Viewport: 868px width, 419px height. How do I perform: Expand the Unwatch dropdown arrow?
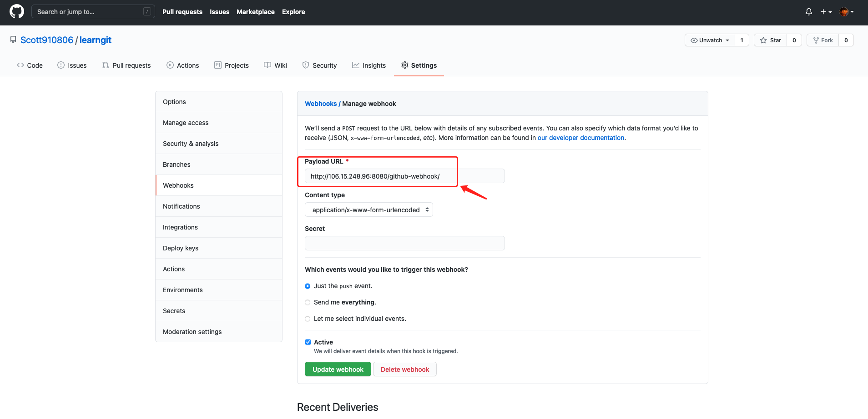[727, 40]
